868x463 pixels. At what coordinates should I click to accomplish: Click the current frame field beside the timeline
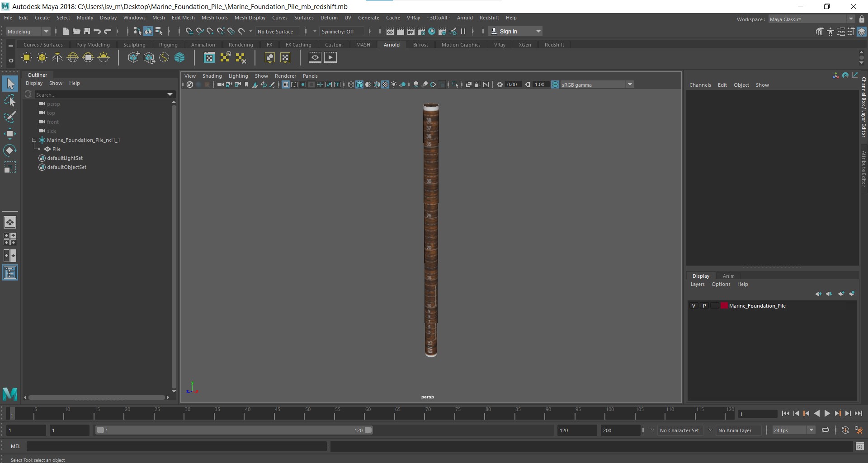pos(757,414)
